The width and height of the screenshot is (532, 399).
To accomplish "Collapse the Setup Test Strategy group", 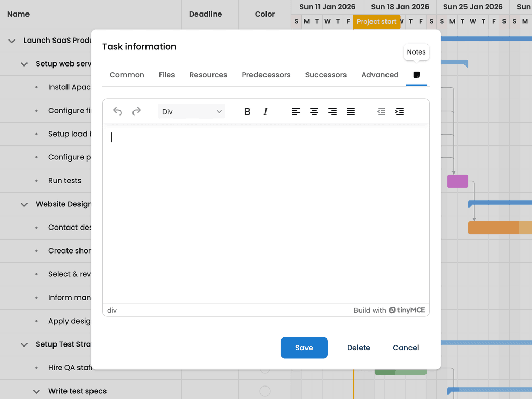I will tap(24, 345).
